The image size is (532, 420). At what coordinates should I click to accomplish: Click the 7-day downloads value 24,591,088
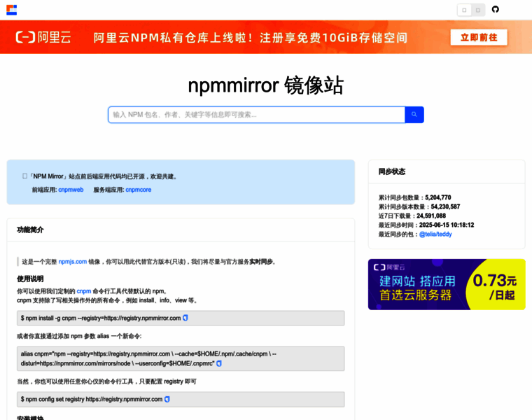(x=431, y=216)
